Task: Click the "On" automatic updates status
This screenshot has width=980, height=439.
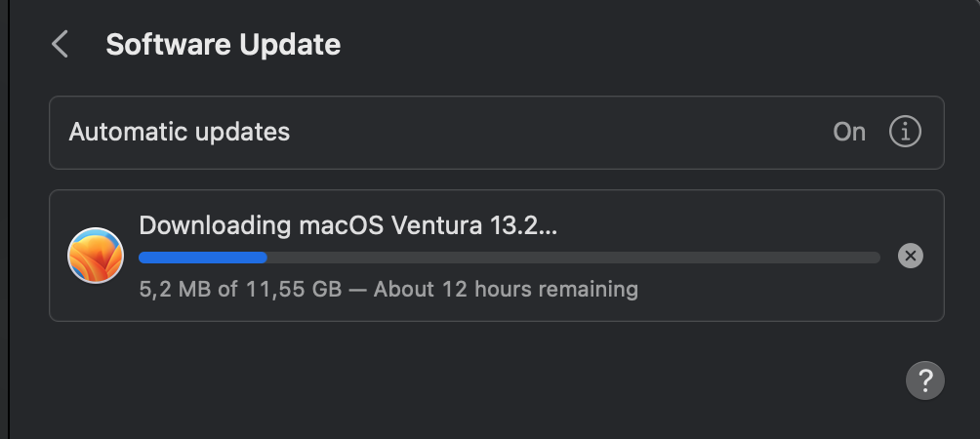Action: point(849,132)
